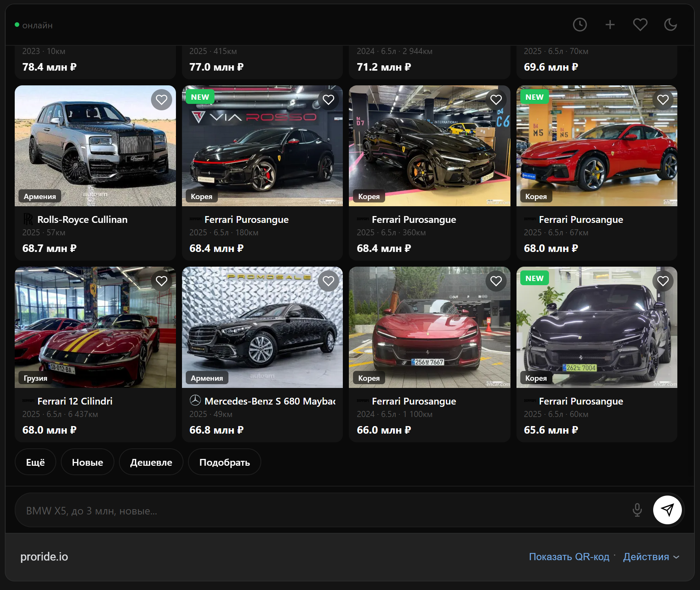Favorite the Ferrari Purosangue 60км card
Screen dimensions: 700x590
(x=663, y=281)
